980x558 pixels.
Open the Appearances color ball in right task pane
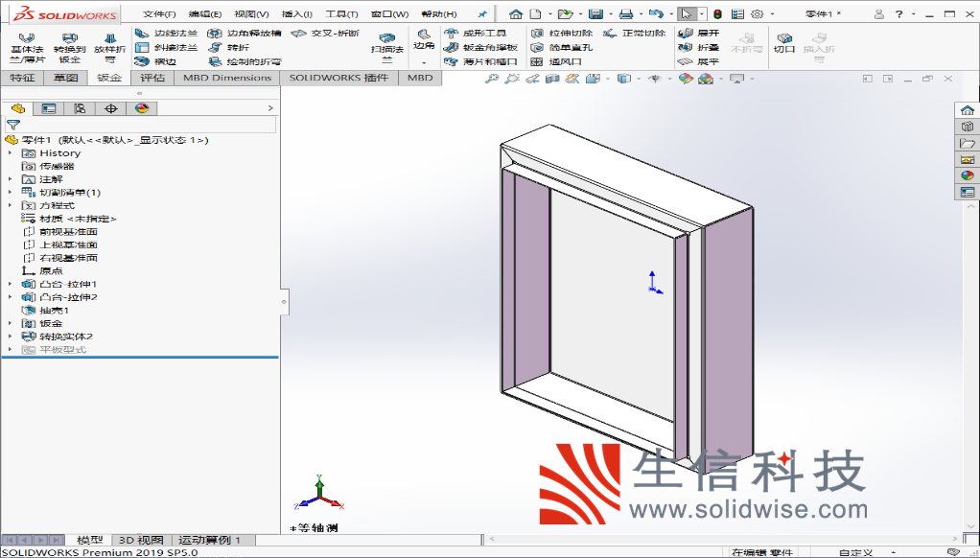[x=968, y=176]
